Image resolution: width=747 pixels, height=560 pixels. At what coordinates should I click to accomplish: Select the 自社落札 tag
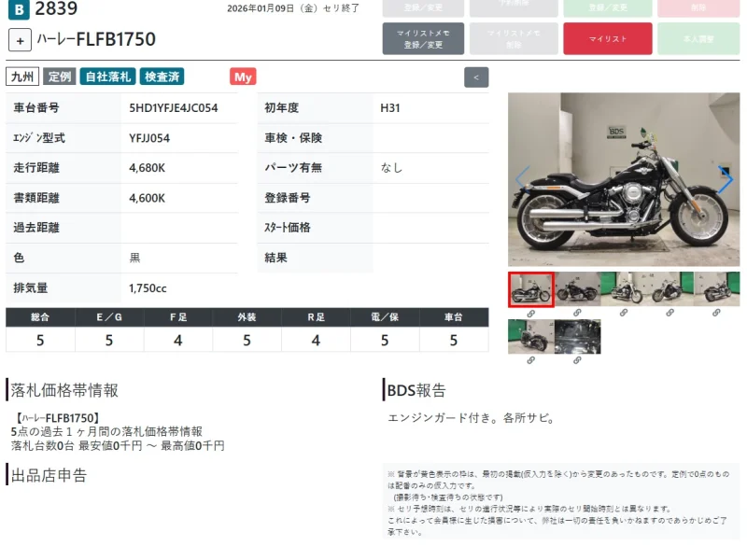pos(108,77)
